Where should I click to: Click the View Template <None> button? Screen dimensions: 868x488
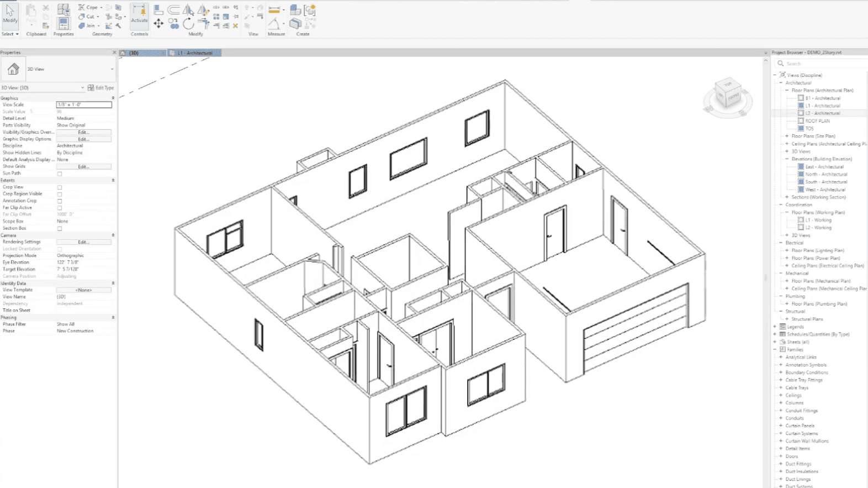[83, 290]
